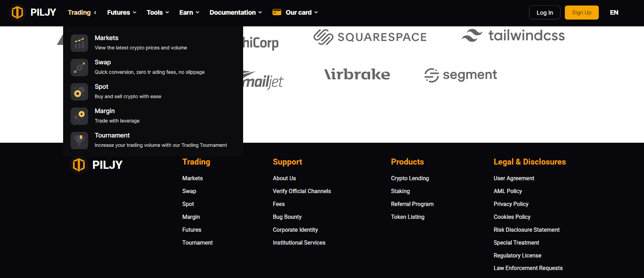
Task: Click the Tournament trophy icon
Action: click(x=79, y=140)
